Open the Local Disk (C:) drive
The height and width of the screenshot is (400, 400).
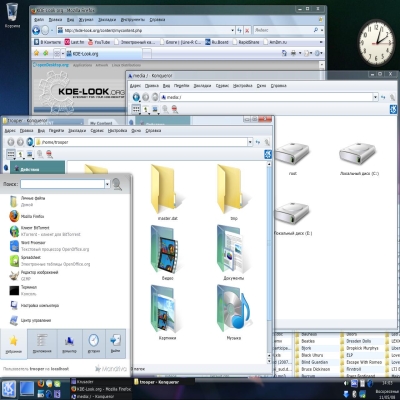pyautogui.click(x=358, y=159)
